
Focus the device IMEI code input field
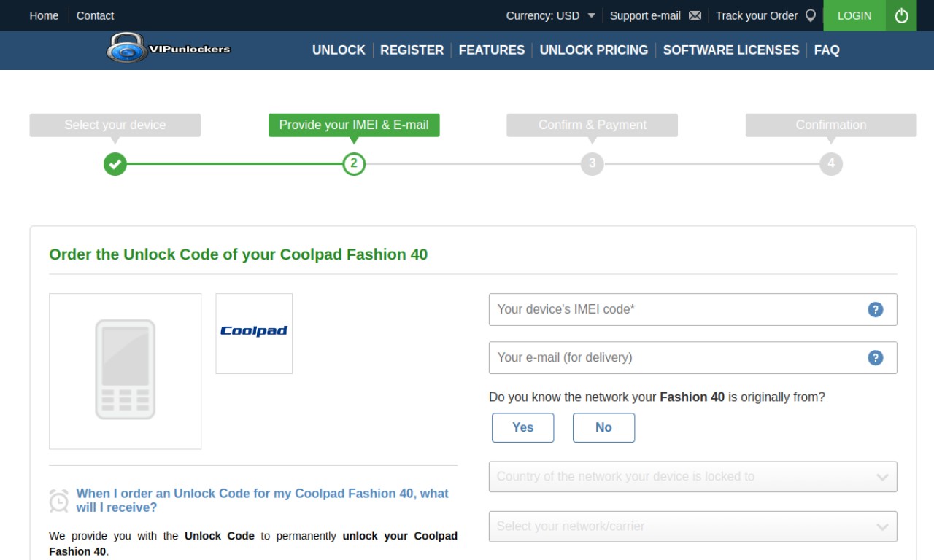point(693,309)
